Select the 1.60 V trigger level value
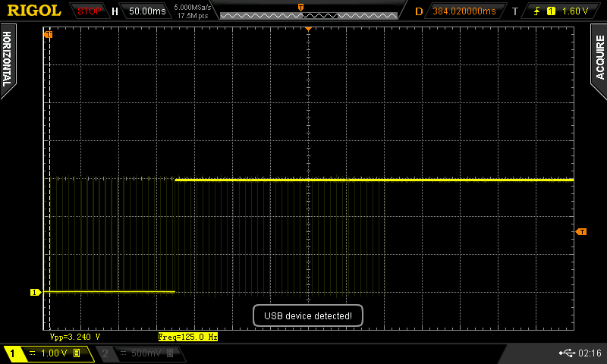The width and height of the screenshot is (607, 364). coord(574,11)
